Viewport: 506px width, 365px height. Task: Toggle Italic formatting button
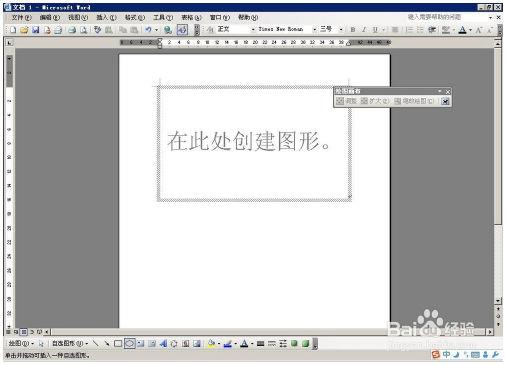pyautogui.click(x=364, y=30)
